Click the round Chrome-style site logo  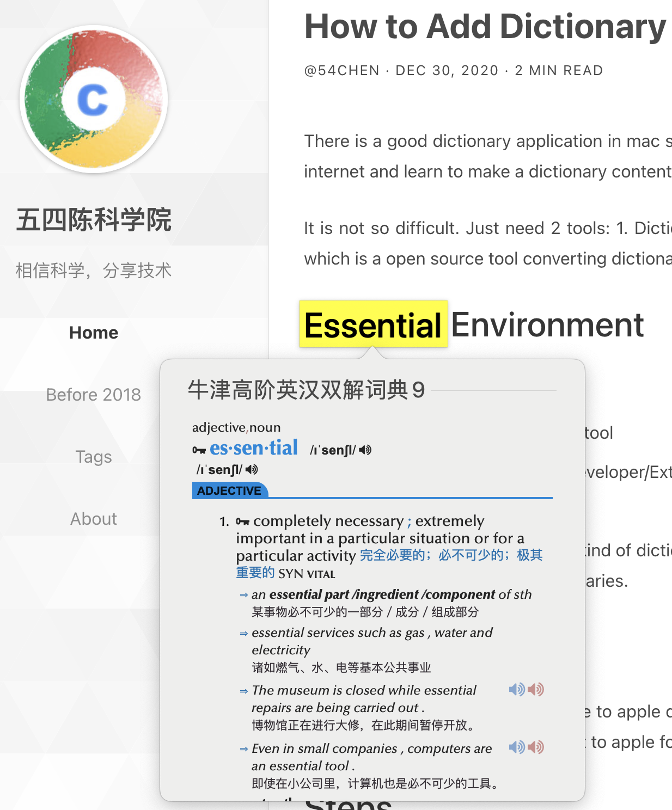[94, 99]
